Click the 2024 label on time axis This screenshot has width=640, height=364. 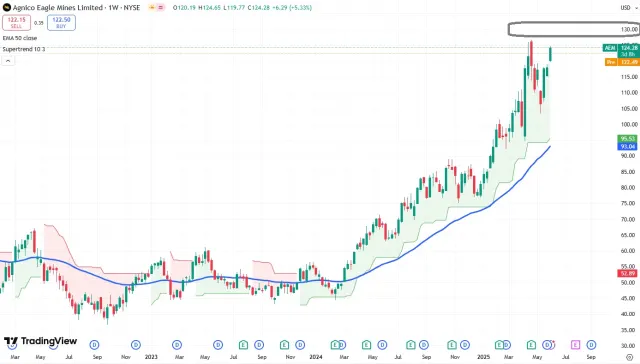(316, 357)
